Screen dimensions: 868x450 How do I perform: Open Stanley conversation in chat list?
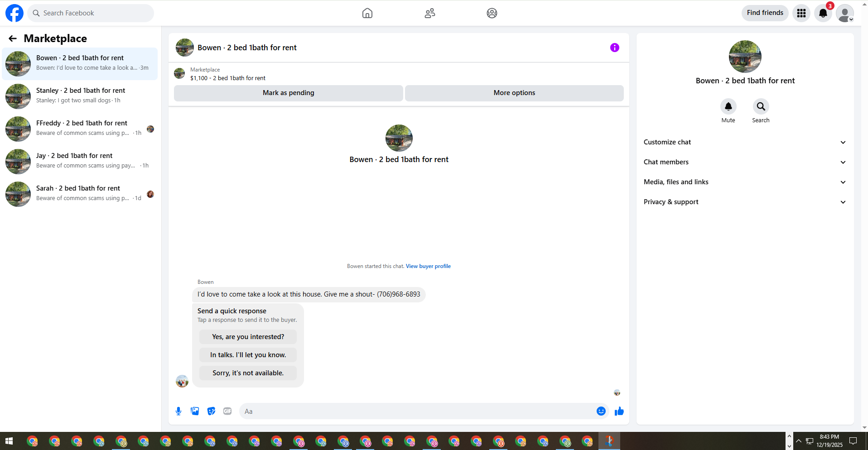click(80, 96)
